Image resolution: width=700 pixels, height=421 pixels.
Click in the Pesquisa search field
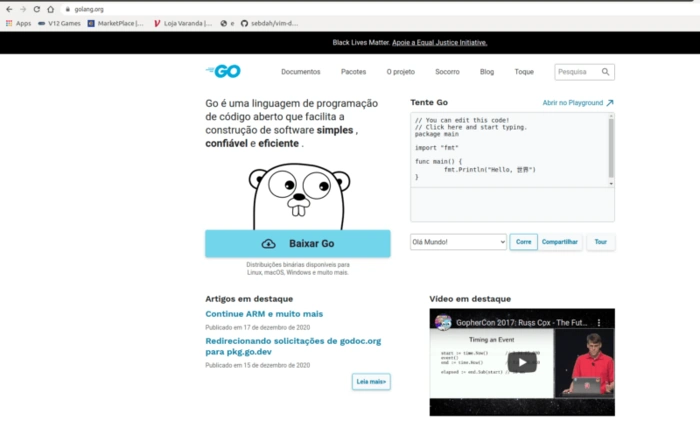[576, 72]
